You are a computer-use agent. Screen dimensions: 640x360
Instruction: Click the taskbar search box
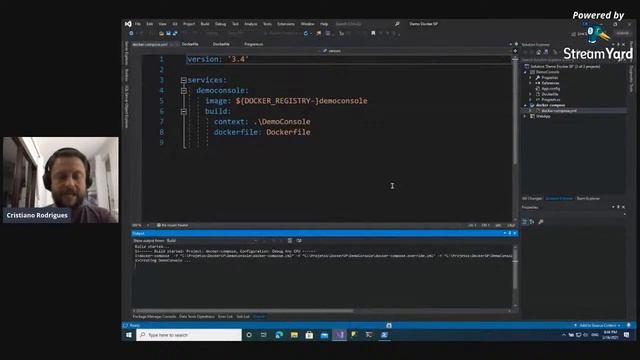189,335
